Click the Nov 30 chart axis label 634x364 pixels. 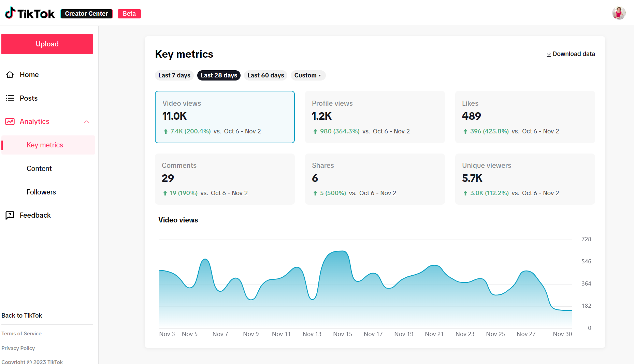click(562, 334)
